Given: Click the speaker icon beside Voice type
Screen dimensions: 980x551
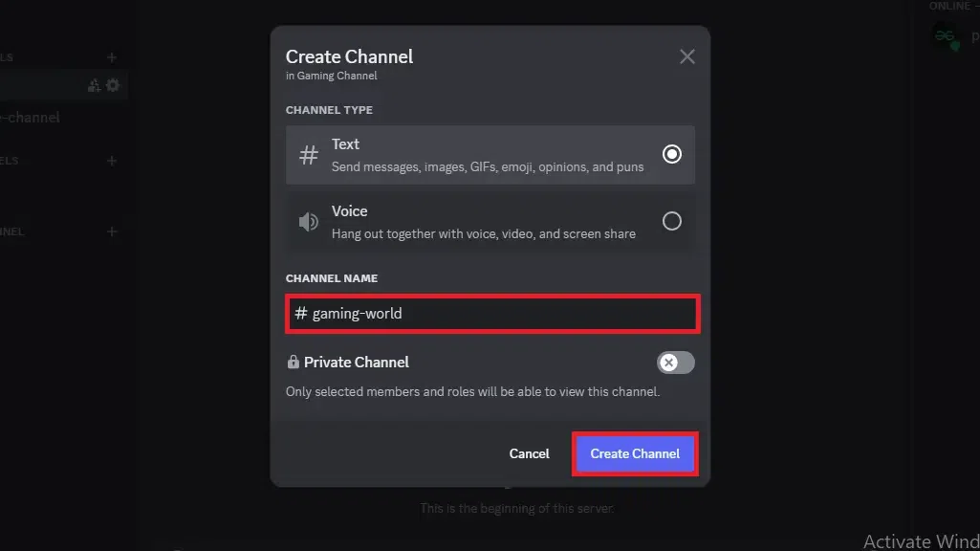Looking at the screenshot, I should (x=308, y=222).
